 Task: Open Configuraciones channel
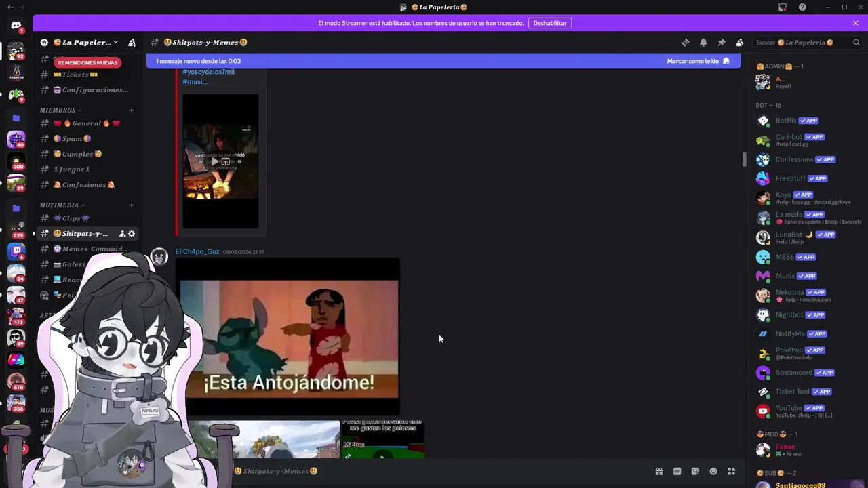tap(87, 89)
